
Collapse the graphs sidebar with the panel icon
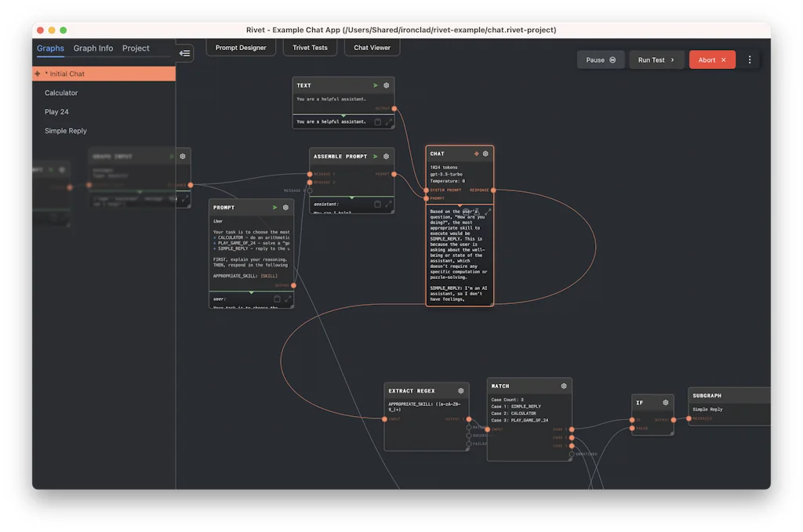[x=185, y=53]
